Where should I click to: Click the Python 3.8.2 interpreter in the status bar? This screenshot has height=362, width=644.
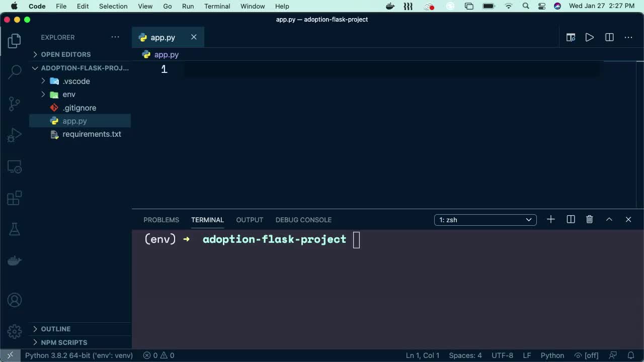[78, 355]
